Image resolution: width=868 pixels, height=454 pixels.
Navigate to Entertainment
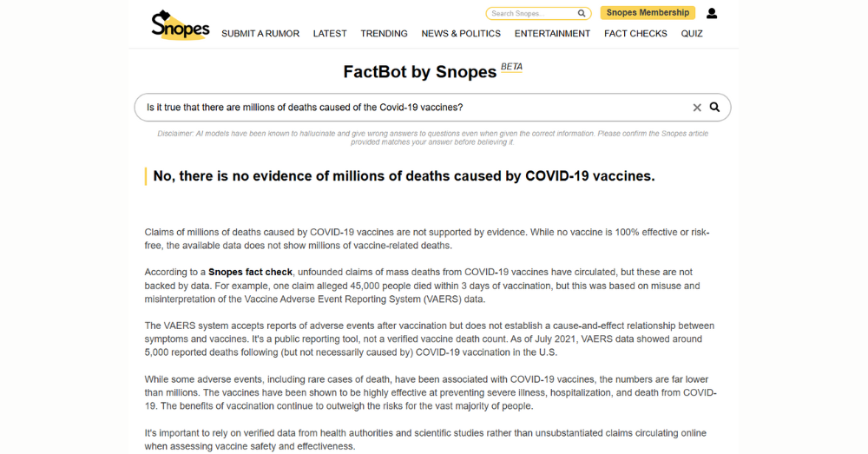pyautogui.click(x=552, y=34)
